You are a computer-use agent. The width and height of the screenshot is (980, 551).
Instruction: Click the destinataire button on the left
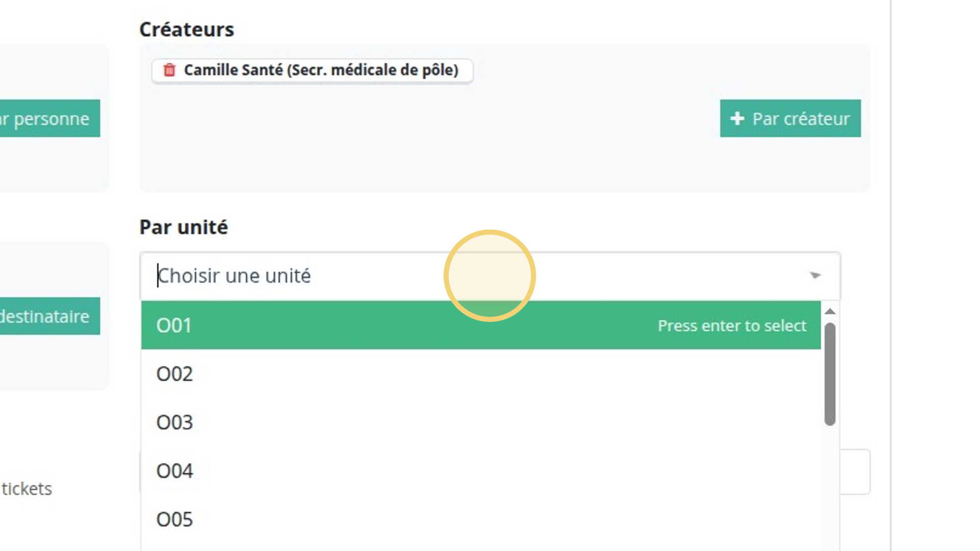coord(50,316)
